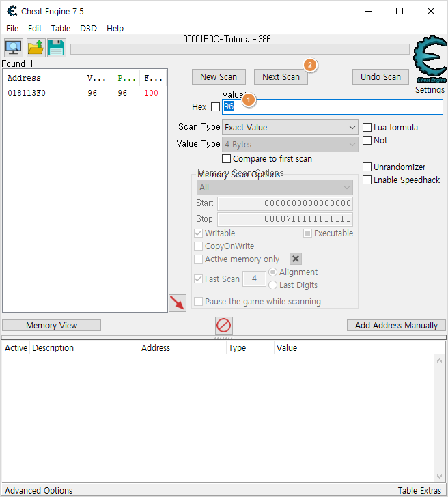Click the Undo Scan button
The image size is (448, 497).
(380, 77)
